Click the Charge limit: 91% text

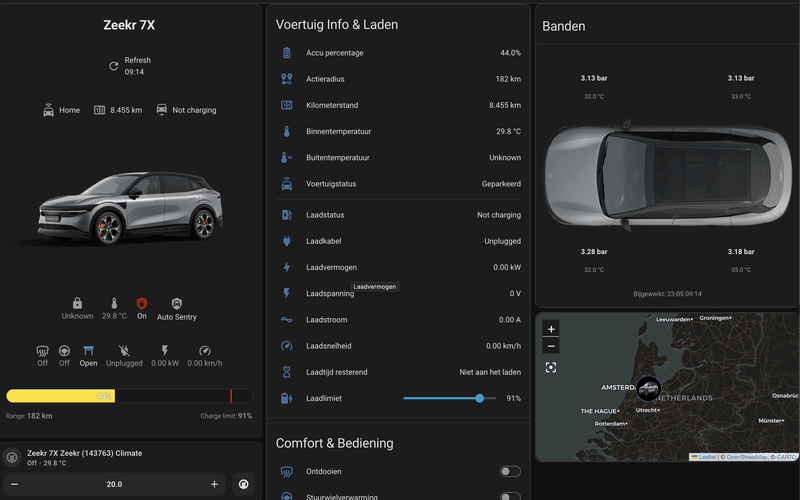226,416
